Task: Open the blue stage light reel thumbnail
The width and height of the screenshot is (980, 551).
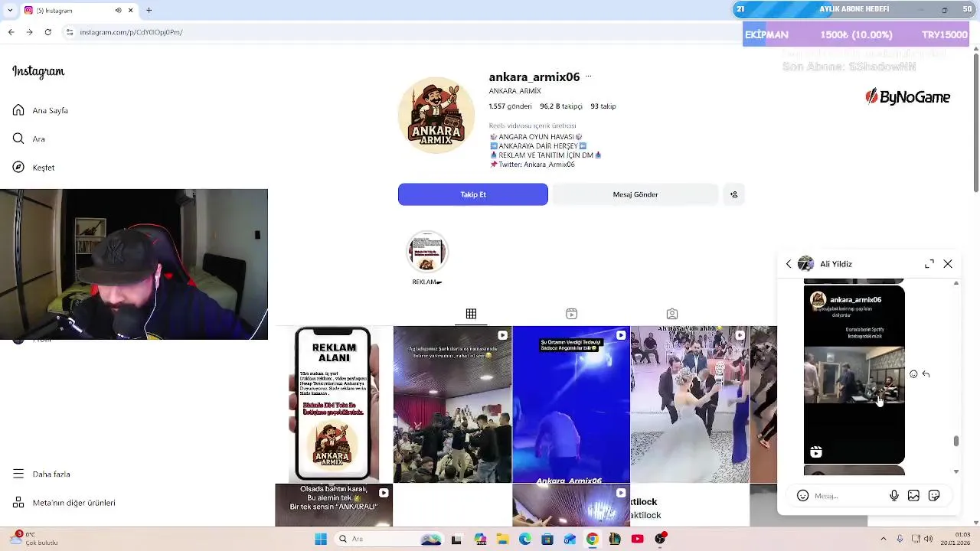Action: point(571,404)
